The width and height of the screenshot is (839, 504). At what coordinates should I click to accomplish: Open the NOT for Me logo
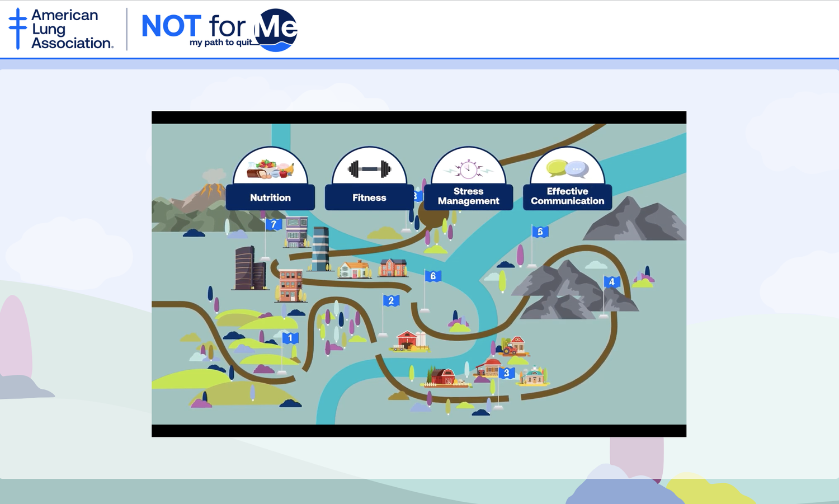coord(219,30)
